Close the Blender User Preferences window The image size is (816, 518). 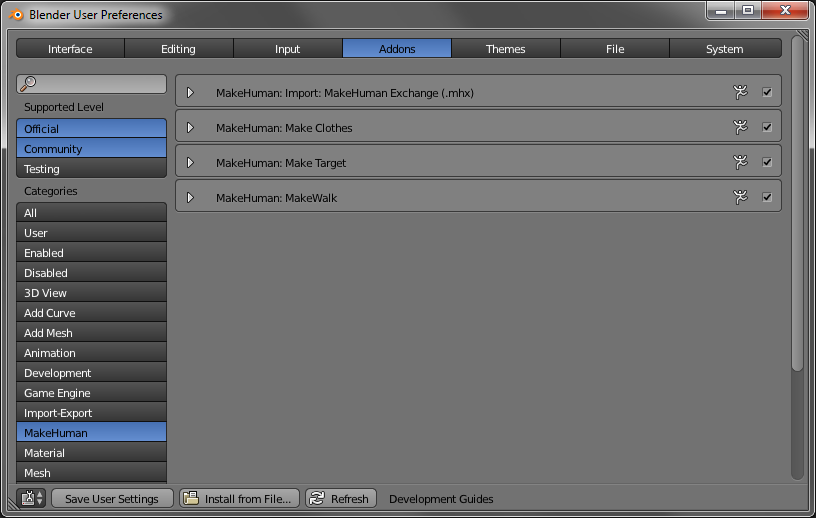point(785,10)
